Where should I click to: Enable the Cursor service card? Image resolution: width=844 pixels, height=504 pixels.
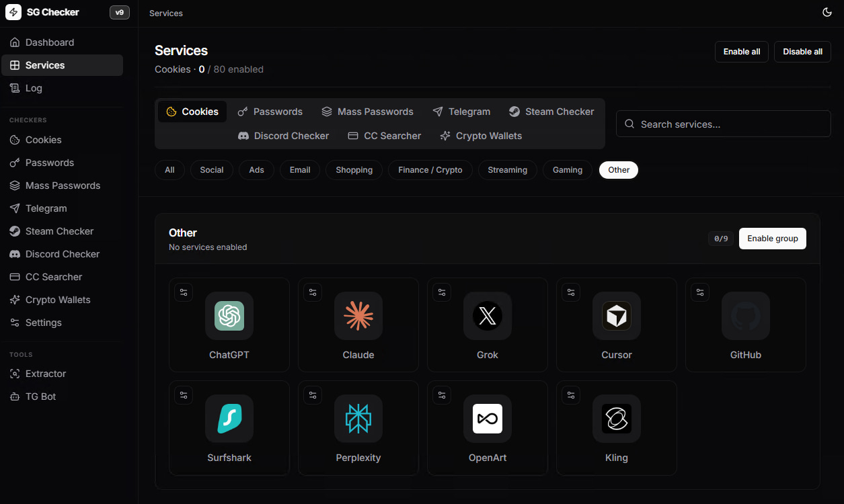(617, 325)
